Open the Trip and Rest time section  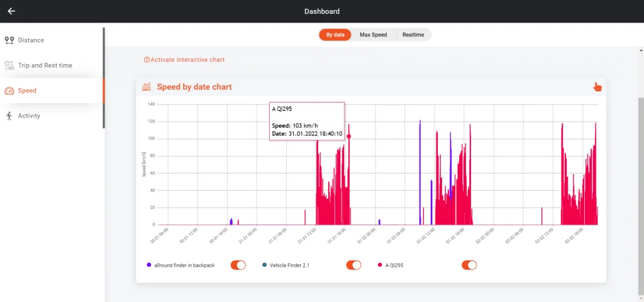click(x=52, y=65)
